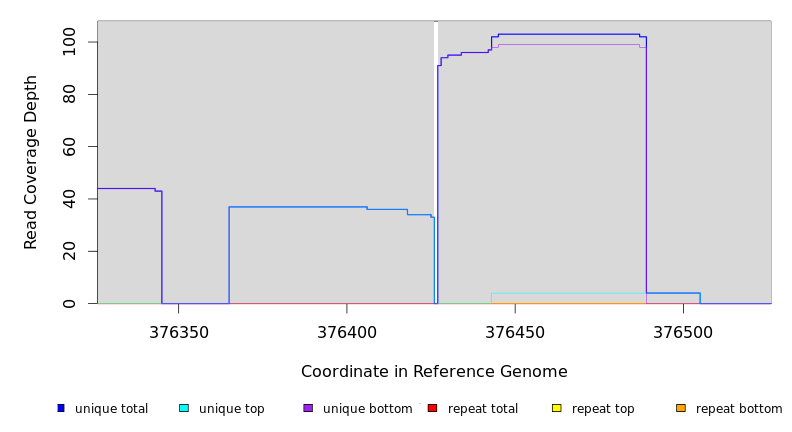Screen dimensions: 792x432
Task: Click the purple 'unique bottom' legend swatch
Action: pos(308,408)
